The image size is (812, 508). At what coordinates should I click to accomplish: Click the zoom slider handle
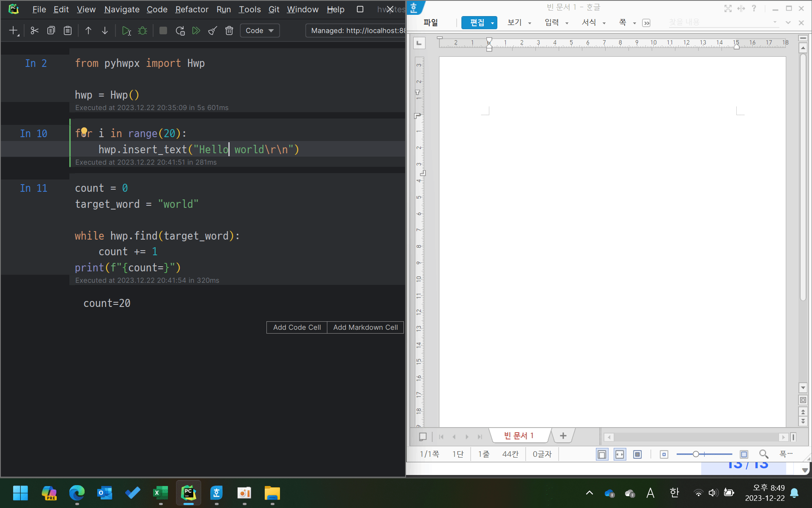(x=696, y=454)
